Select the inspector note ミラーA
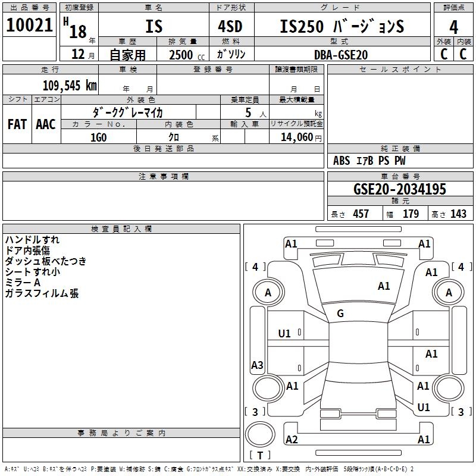The height and width of the screenshot is (476, 476). 23,283
